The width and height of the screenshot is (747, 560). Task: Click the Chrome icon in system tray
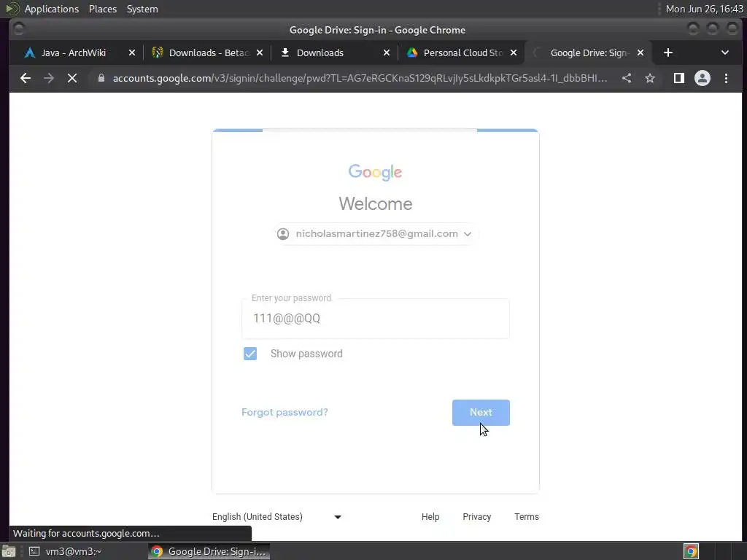(692, 551)
